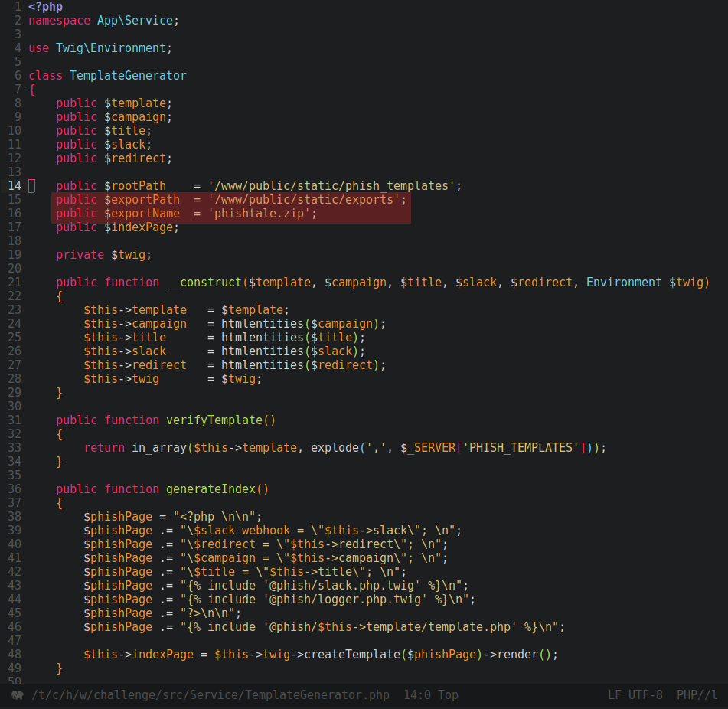Viewport: 728px width, 709px height.
Task: Click '\$slack_webhook' in line 39
Action: tap(238, 531)
